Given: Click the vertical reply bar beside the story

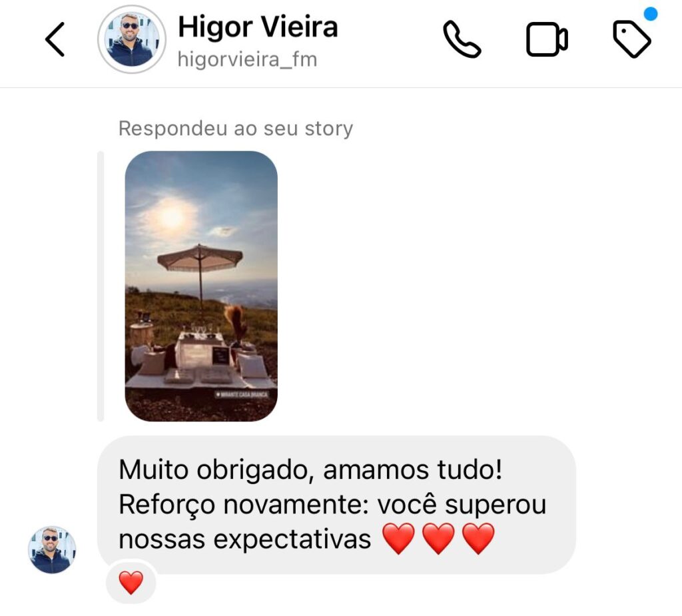Looking at the screenshot, I should point(101,286).
